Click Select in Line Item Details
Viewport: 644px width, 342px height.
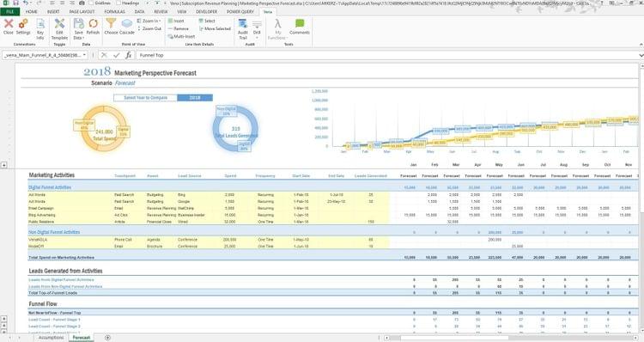[x=207, y=21]
